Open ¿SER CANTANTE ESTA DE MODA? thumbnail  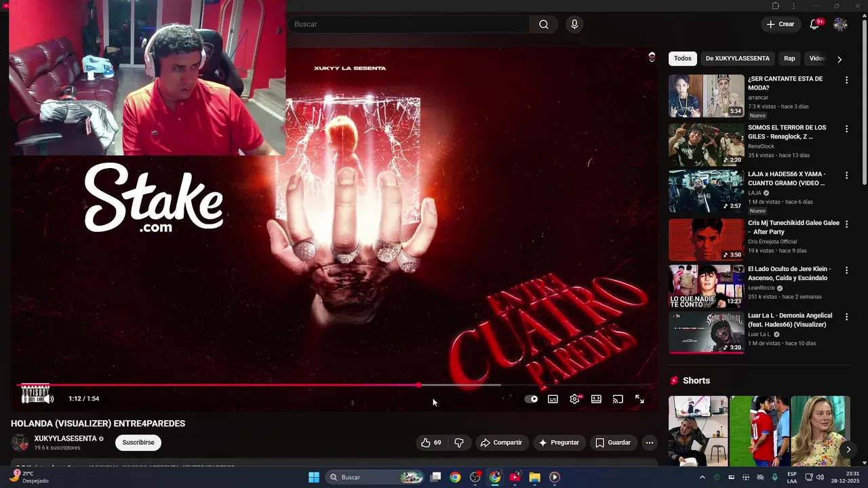click(707, 96)
